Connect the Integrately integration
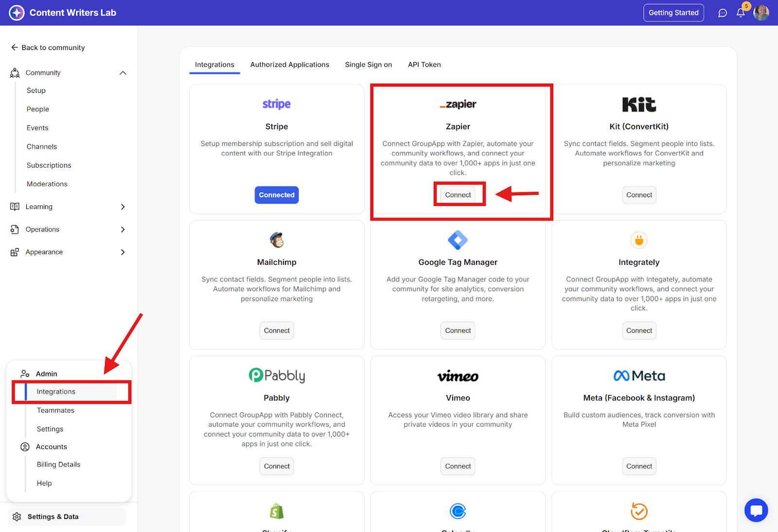The image size is (778, 532). coord(639,330)
